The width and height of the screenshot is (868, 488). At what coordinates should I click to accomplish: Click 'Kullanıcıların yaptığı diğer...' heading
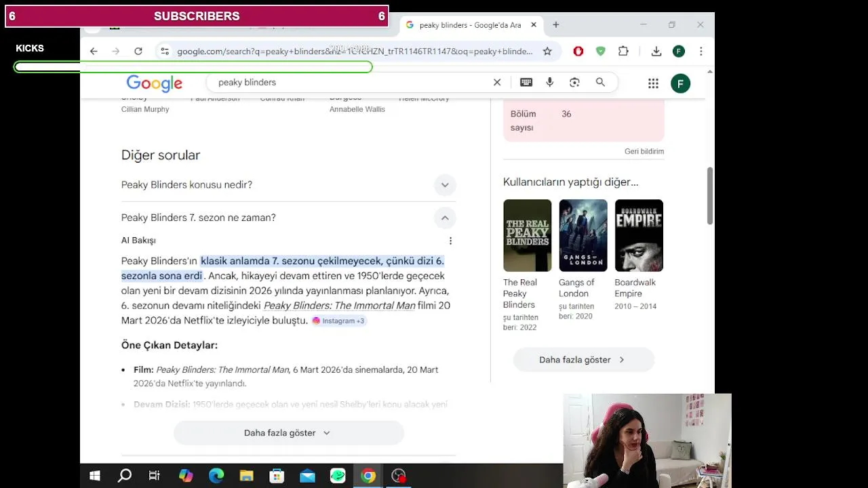point(571,182)
